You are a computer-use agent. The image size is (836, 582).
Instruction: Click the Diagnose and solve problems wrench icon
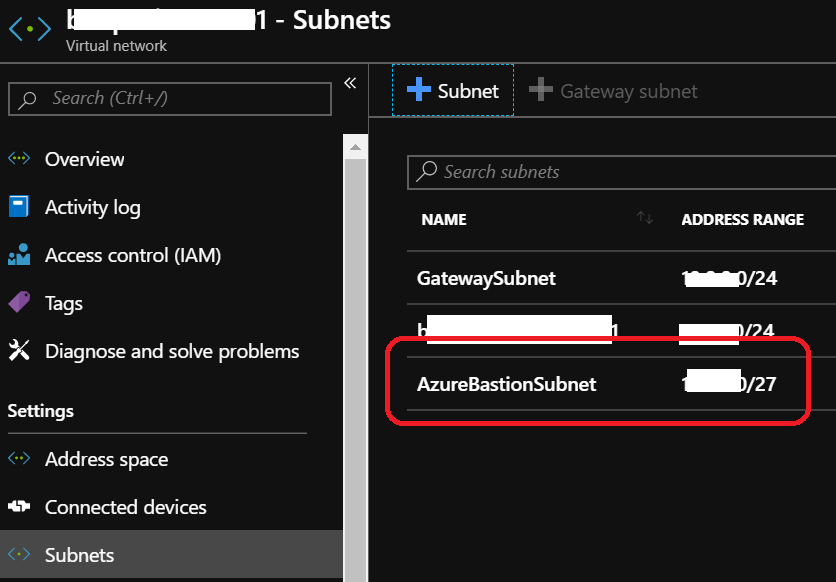point(19,351)
